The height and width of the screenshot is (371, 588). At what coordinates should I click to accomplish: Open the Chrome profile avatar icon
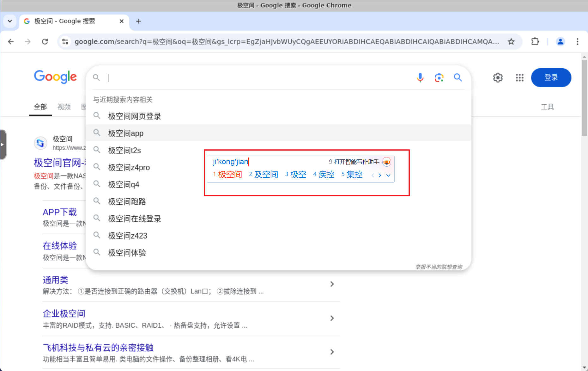click(560, 41)
